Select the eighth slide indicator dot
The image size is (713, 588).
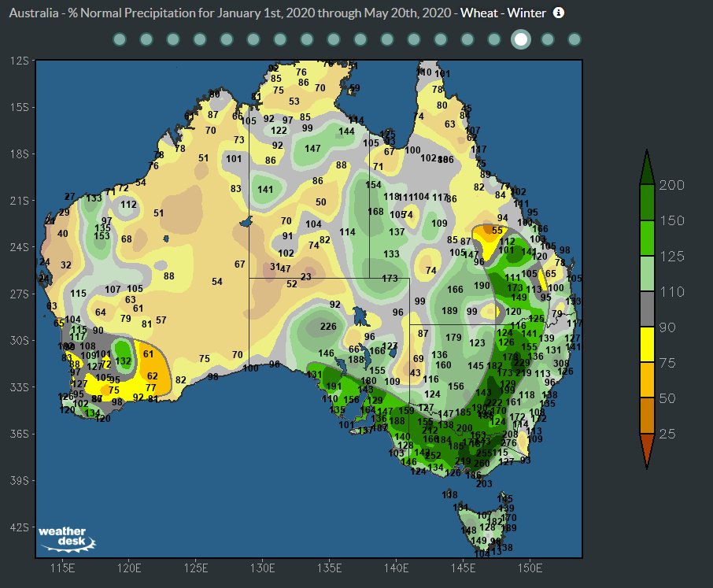click(x=307, y=39)
